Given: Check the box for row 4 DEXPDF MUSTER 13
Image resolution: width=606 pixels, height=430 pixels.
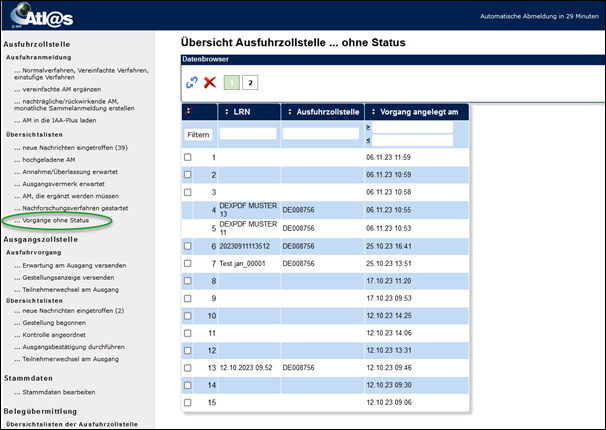Looking at the screenshot, I should point(188,210).
